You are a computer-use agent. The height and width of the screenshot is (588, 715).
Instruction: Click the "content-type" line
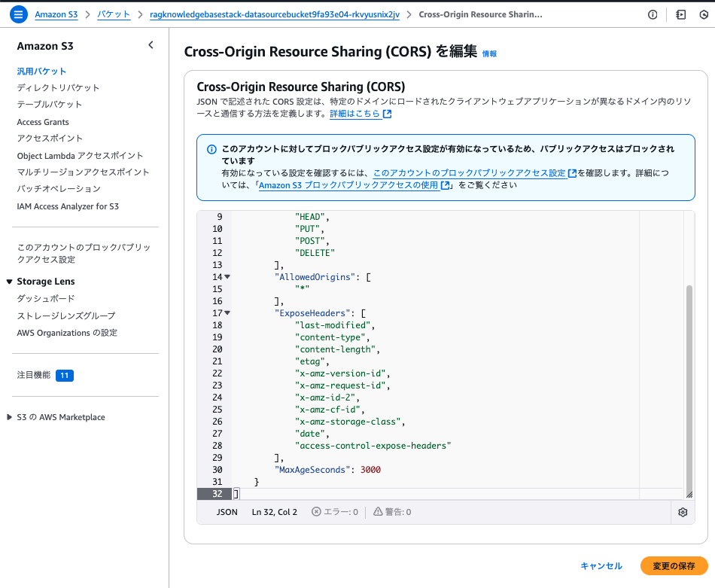[332, 337]
